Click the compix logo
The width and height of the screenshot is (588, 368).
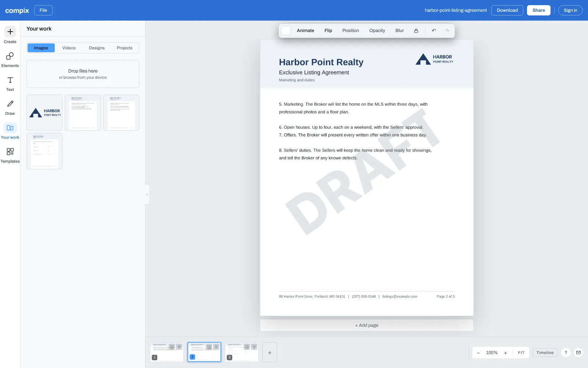tap(17, 10)
